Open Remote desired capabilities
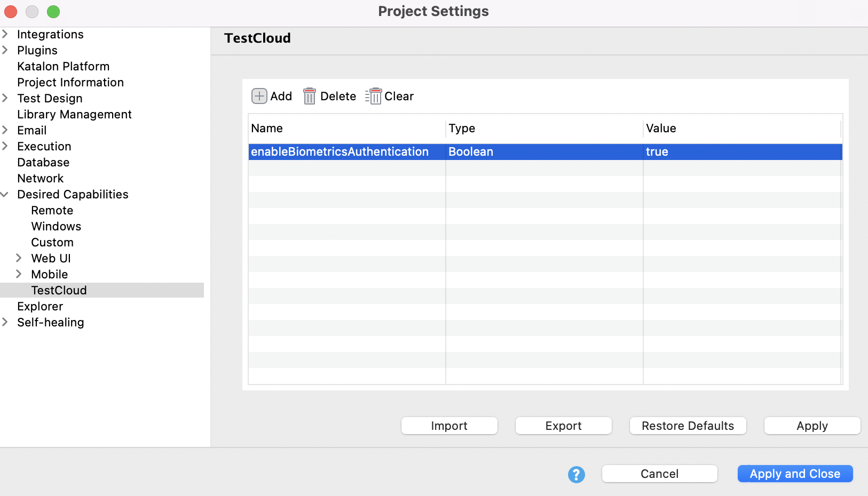 (x=52, y=210)
